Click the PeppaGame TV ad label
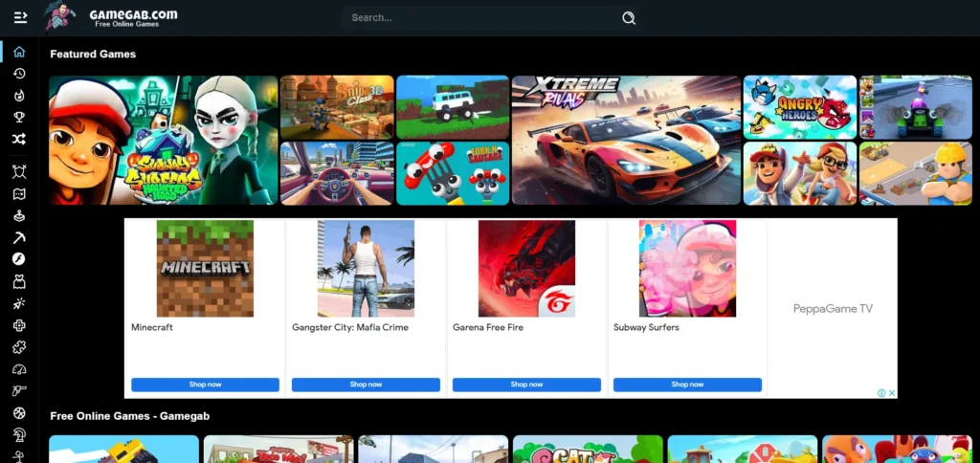Image resolution: width=980 pixels, height=463 pixels. [833, 309]
